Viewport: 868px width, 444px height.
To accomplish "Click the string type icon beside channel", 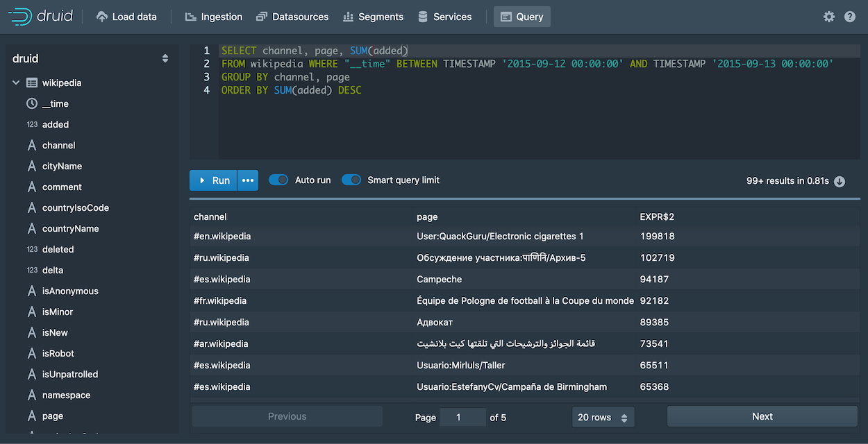I will [x=32, y=145].
